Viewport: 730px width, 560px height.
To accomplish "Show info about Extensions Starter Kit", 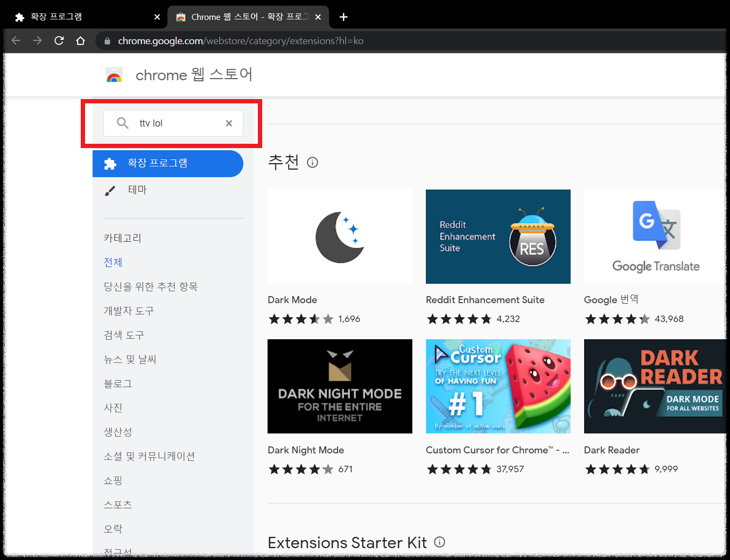I will (x=439, y=542).
